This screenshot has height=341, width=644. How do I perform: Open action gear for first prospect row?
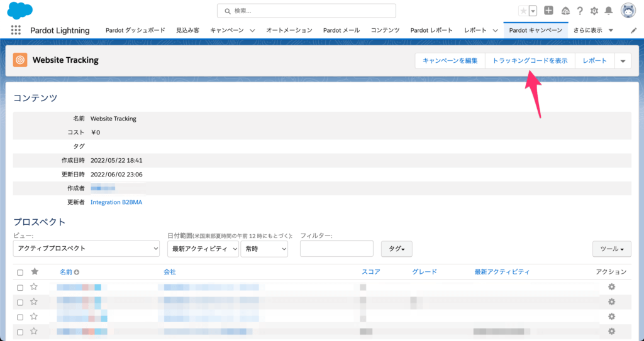point(611,287)
